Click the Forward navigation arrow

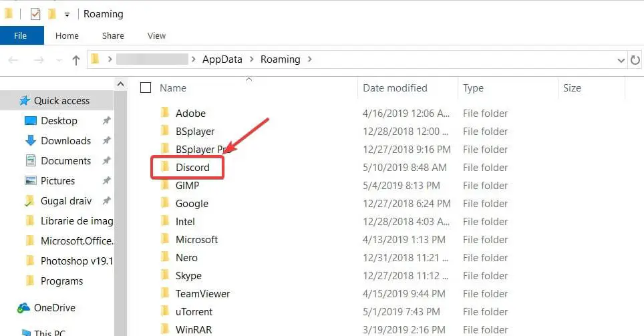click(39, 60)
